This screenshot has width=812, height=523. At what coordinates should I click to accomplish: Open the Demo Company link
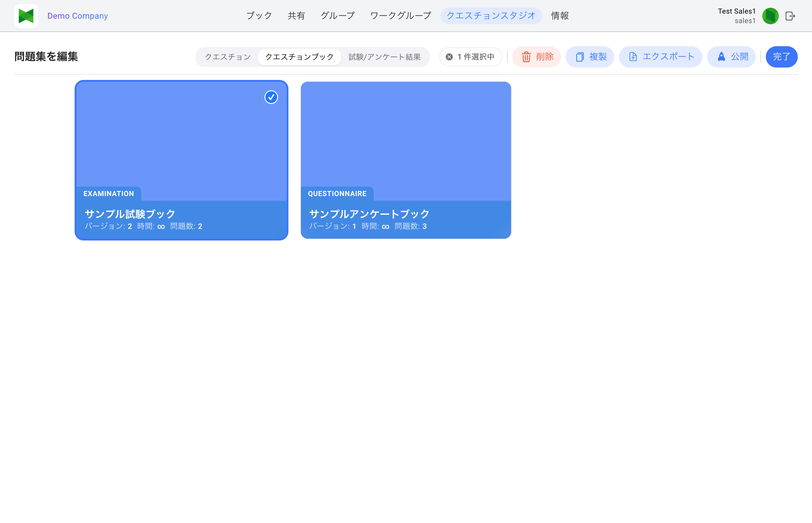[77, 16]
